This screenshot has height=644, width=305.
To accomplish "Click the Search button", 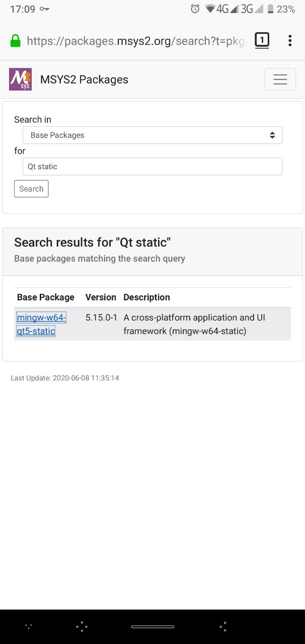I will (x=31, y=189).
